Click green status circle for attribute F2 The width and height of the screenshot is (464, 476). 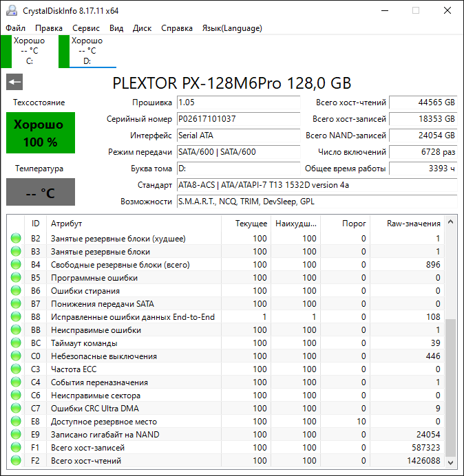tap(16, 460)
